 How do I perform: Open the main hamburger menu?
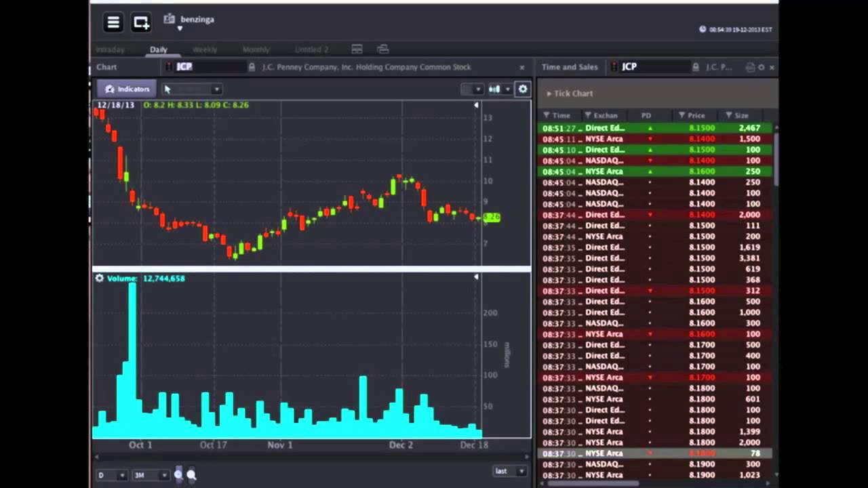tap(113, 23)
